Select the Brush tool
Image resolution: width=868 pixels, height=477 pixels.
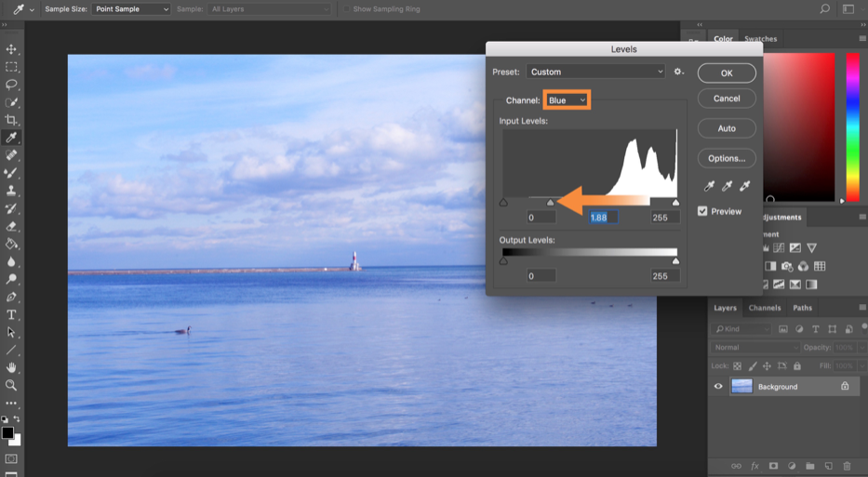point(11,173)
